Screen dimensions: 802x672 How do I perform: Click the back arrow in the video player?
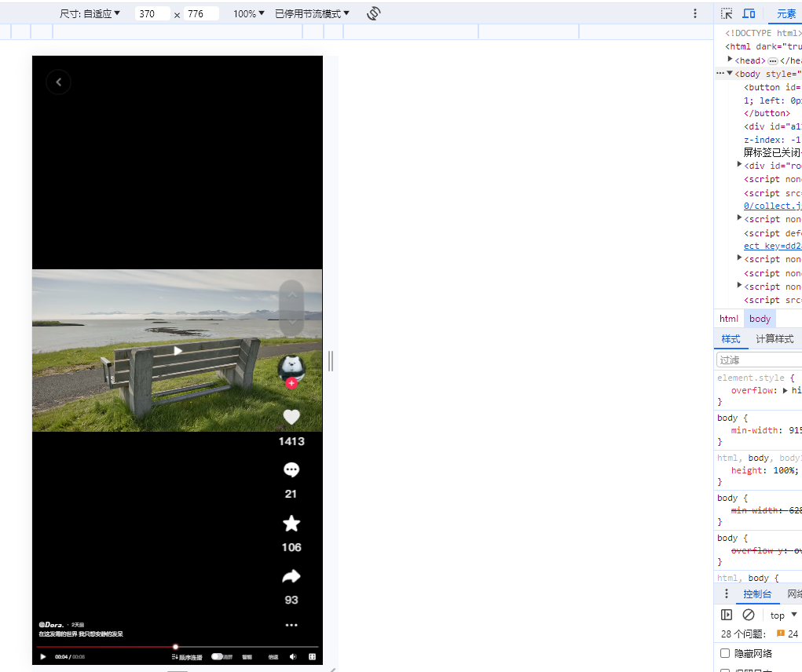click(x=58, y=82)
